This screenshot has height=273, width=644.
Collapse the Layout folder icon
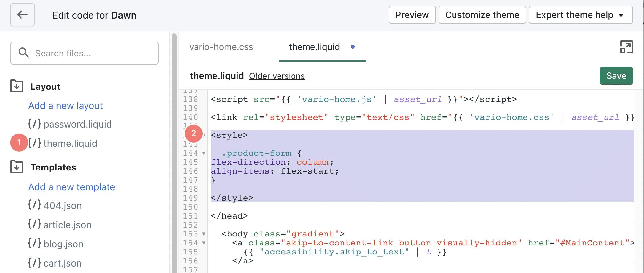(x=17, y=86)
